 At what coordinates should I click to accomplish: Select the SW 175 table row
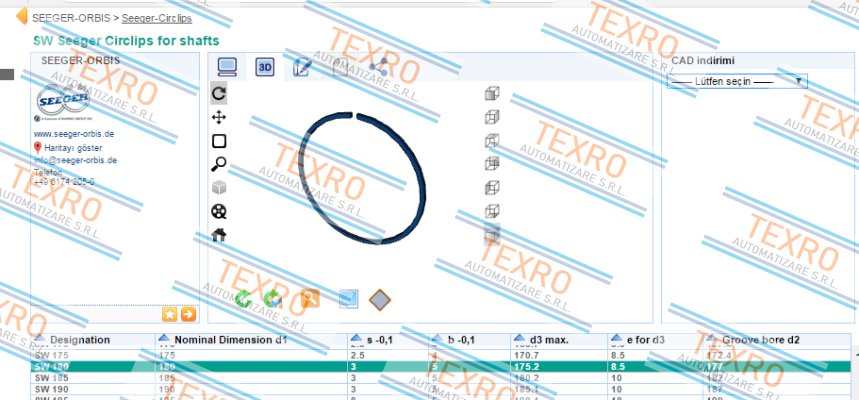[x=440, y=356]
